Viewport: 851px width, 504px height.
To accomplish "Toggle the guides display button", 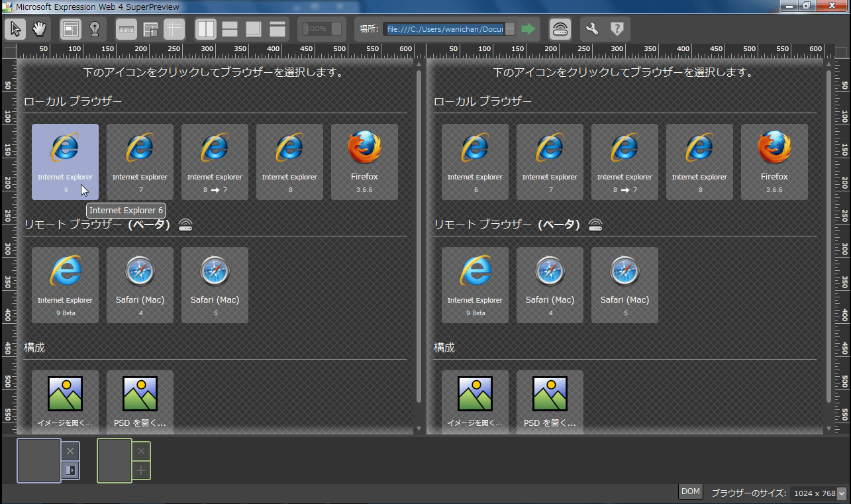I will click(x=174, y=29).
